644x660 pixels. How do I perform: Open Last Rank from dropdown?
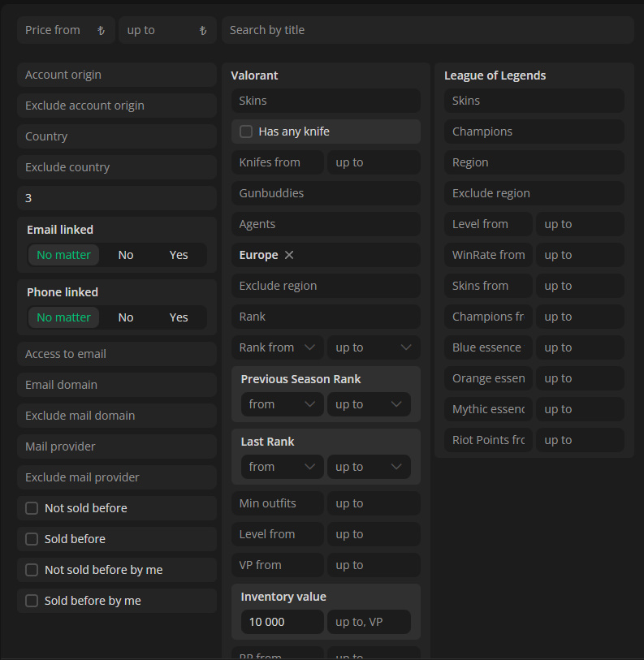tap(282, 467)
